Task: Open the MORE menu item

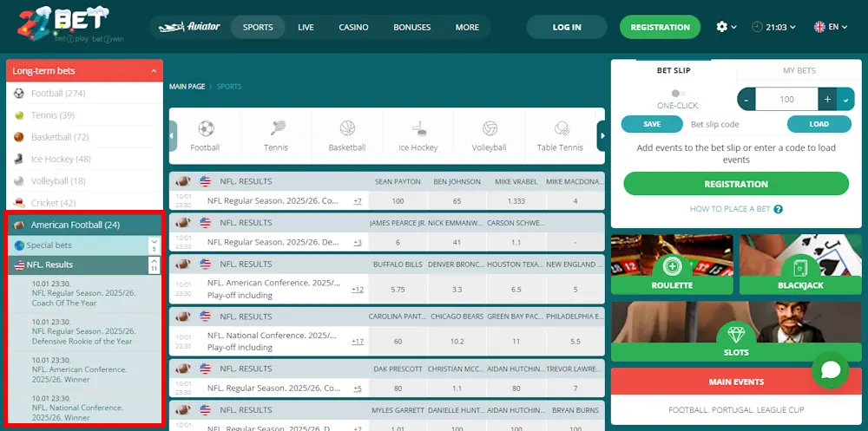Action: click(467, 27)
